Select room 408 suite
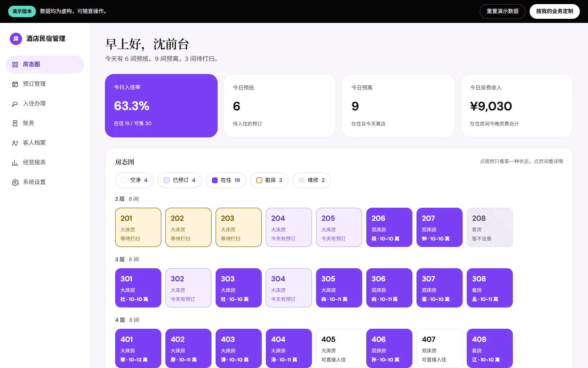This screenshot has width=588, height=368. (490, 348)
